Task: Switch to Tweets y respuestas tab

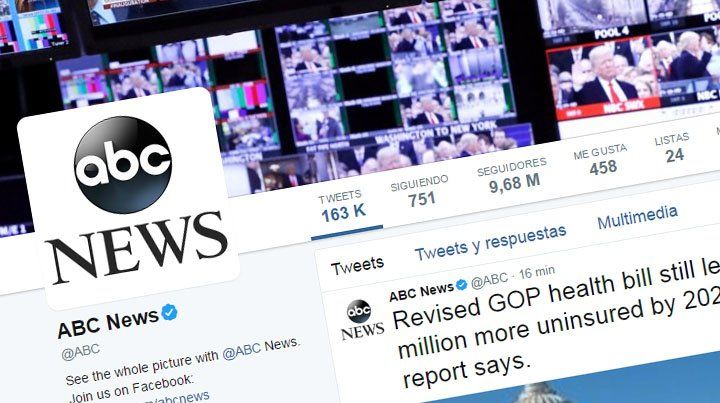Action: click(x=490, y=243)
